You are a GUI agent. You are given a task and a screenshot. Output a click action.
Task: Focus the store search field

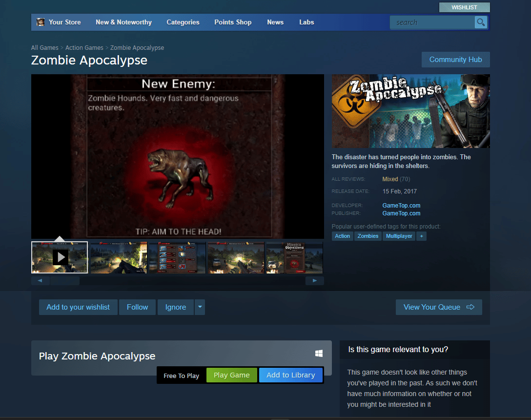(432, 22)
